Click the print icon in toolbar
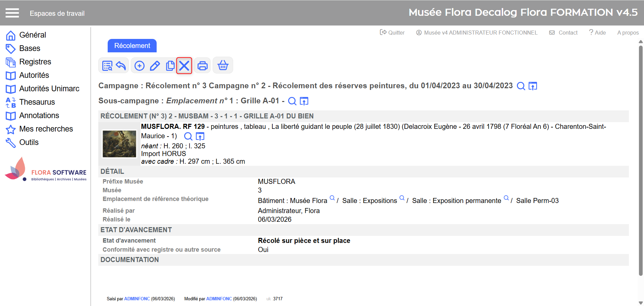 point(202,66)
